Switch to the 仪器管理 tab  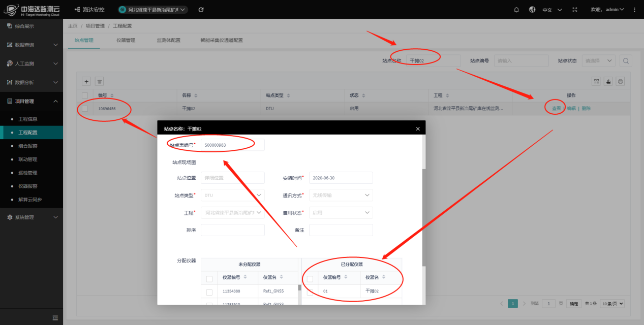[126, 40]
